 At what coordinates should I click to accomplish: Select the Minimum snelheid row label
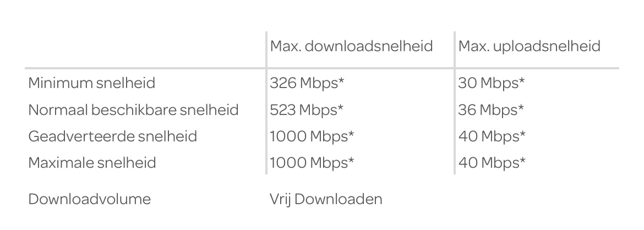(92, 83)
